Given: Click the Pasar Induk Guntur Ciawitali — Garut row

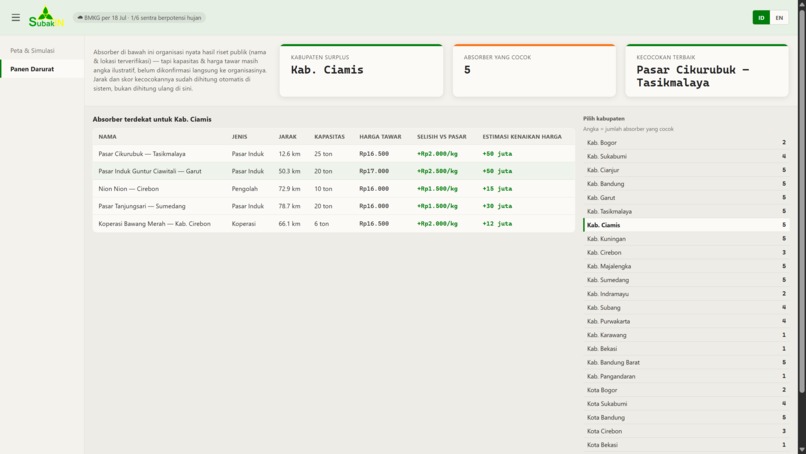Looking at the screenshot, I should tap(334, 171).
